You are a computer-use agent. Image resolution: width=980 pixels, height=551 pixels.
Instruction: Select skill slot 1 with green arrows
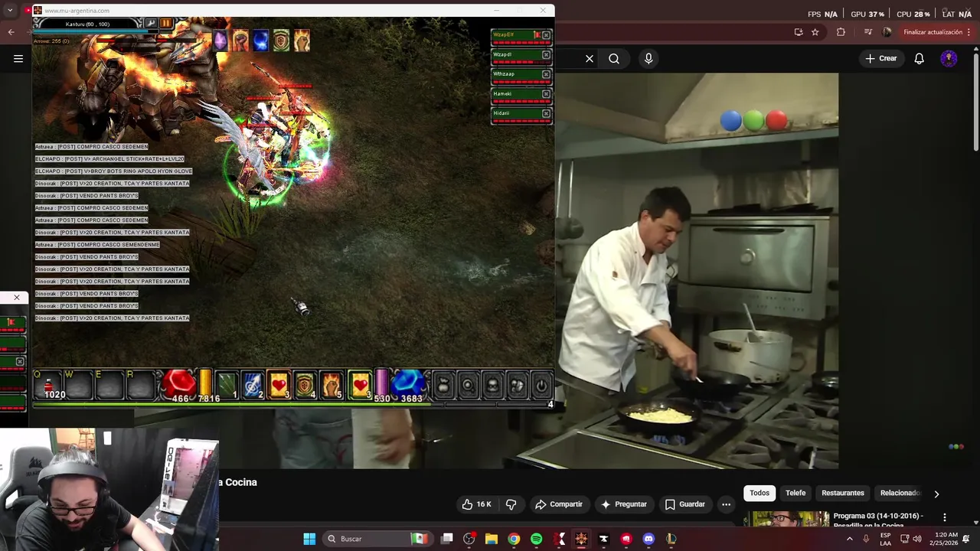click(227, 385)
